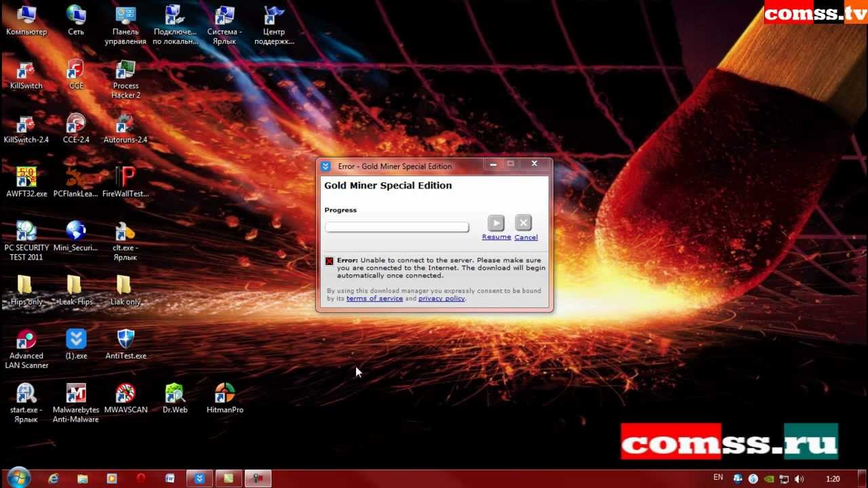
Task: Close the Gold Miner error dialog
Action: coord(534,164)
